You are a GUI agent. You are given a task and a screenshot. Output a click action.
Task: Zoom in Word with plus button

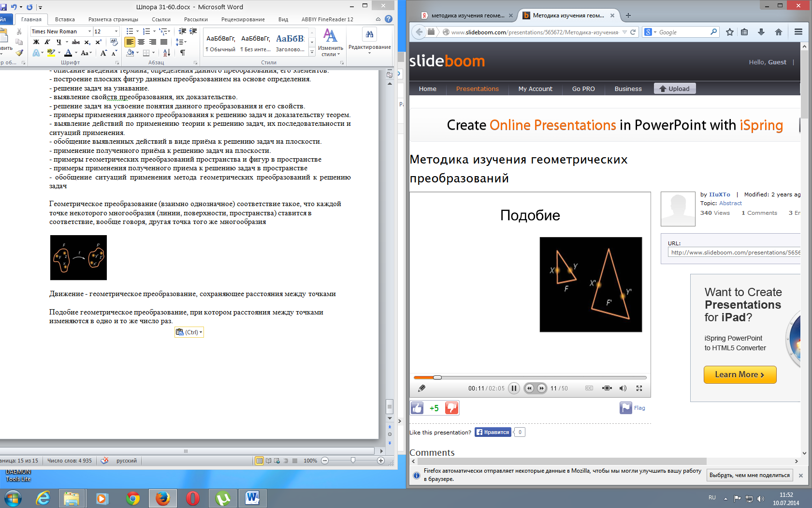[x=381, y=461]
